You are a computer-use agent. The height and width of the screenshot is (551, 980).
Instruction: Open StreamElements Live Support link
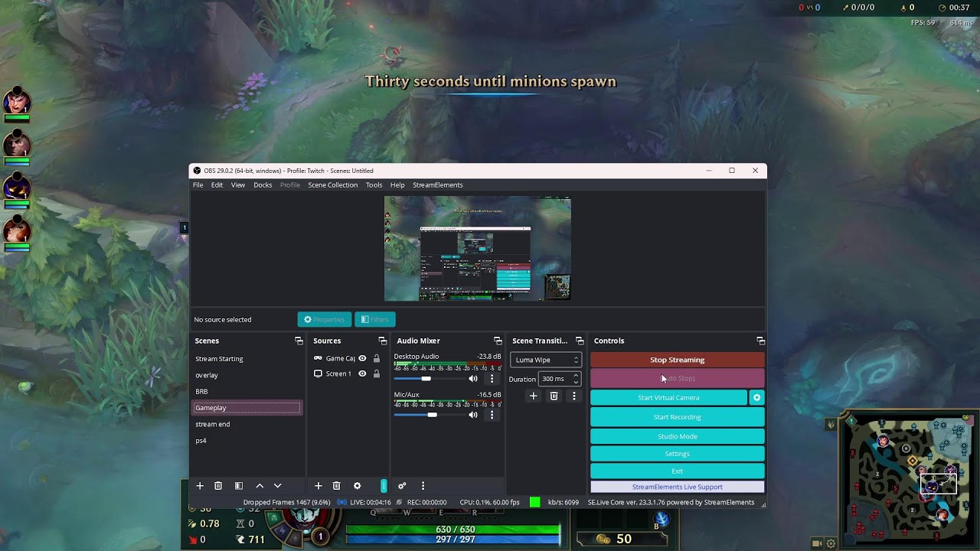click(x=678, y=487)
